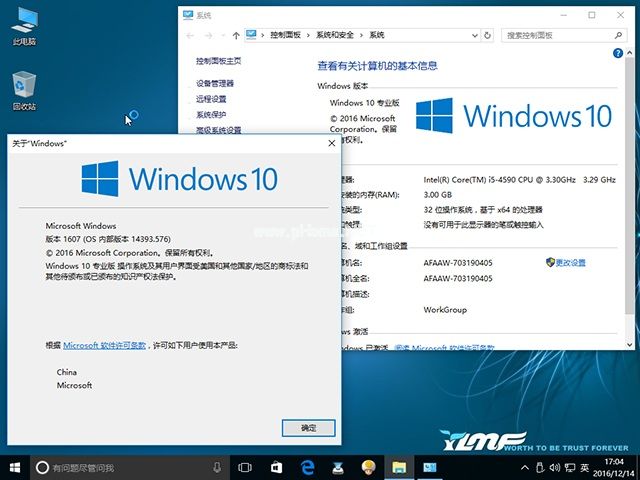Click the AFAAW-703190405 computer name value

(x=458, y=263)
